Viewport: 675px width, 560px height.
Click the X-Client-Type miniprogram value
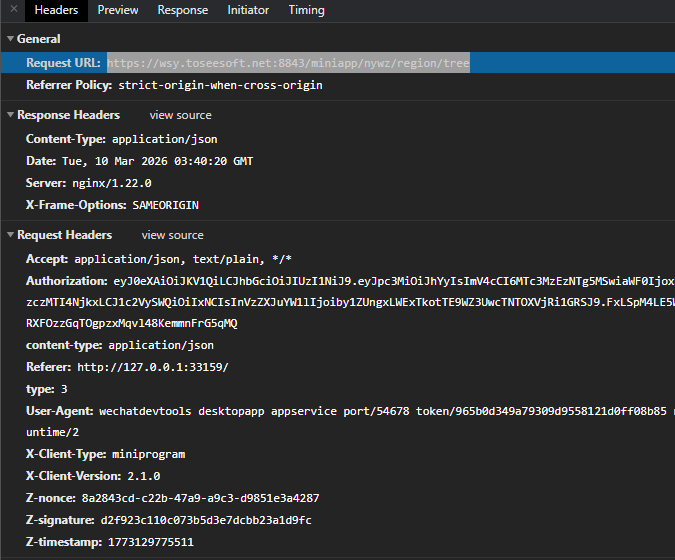(x=149, y=455)
